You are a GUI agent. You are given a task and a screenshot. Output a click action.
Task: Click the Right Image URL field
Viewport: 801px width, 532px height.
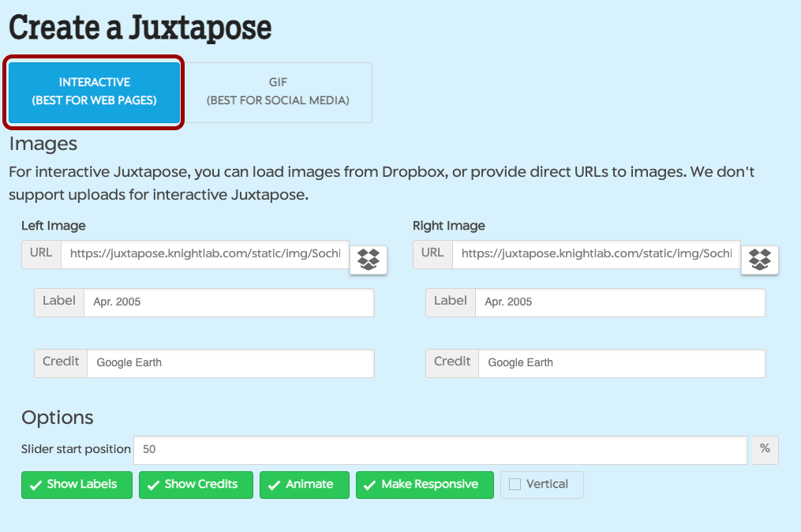point(597,254)
